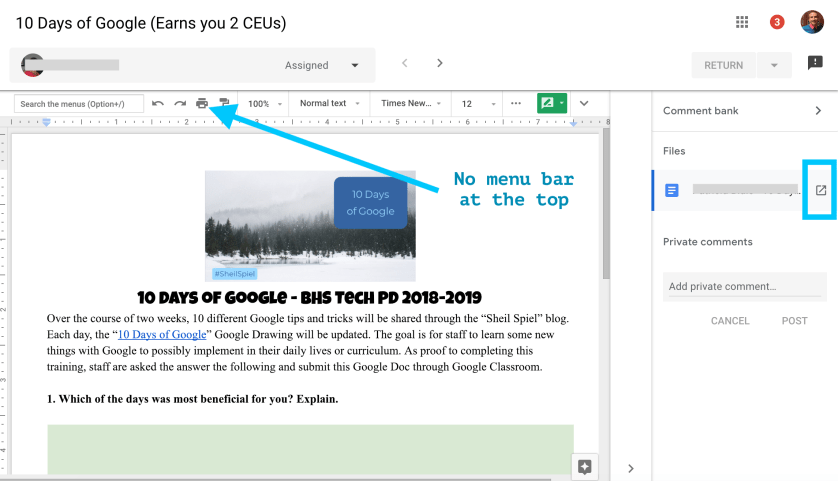Open notifications badge showing 3

coord(777,22)
